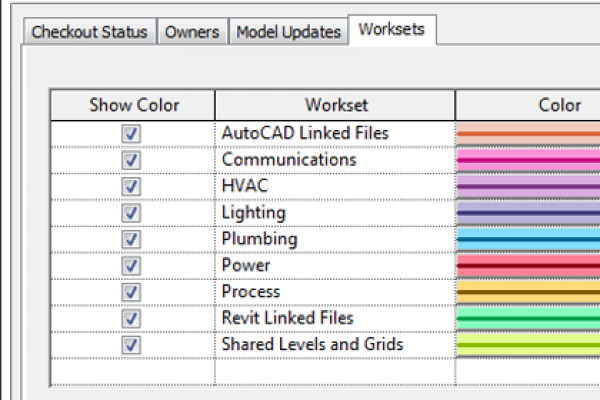This screenshot has width=600, height=400.
Task: Pick the red Power color swatch
Action: coord(528,266)
